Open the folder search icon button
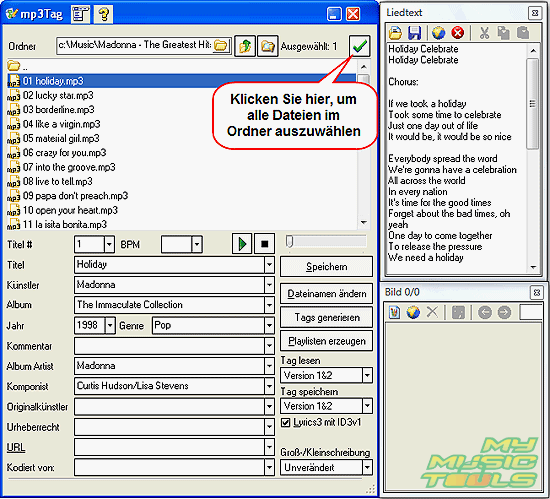This screenshot has height=499, width=550. 268,46
